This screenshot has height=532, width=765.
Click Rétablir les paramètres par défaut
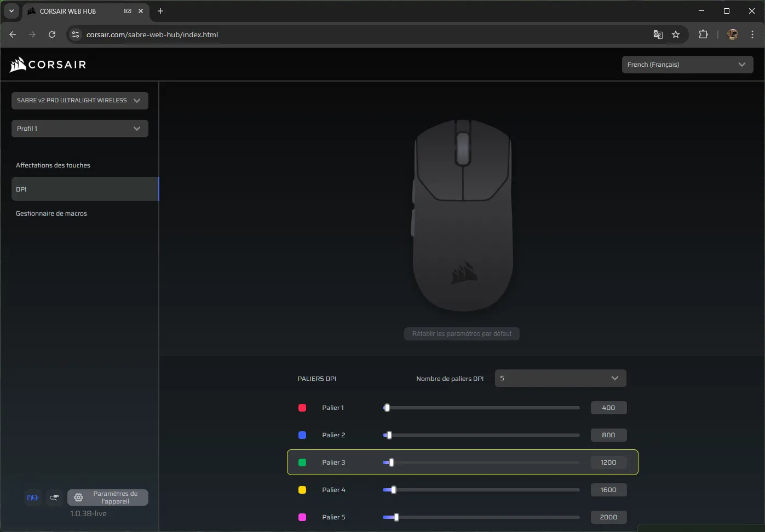[x=462, y=334]
